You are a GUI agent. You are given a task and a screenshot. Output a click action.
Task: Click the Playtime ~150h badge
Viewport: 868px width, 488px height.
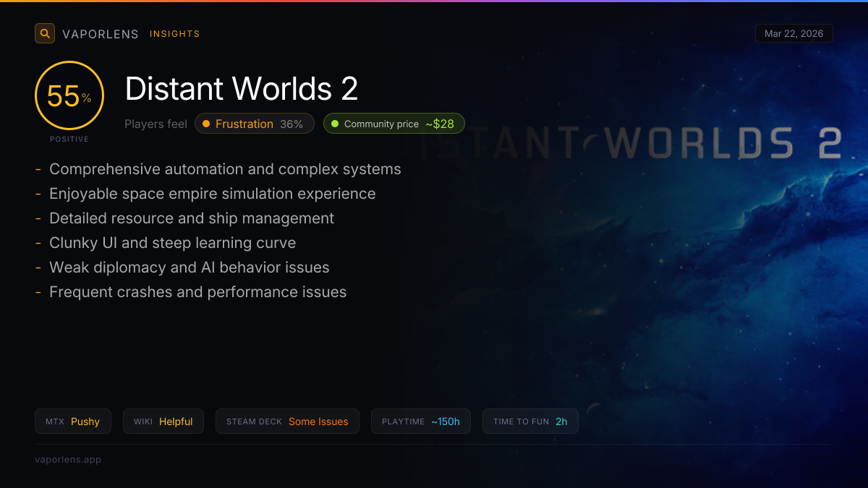tap(421, 421)
